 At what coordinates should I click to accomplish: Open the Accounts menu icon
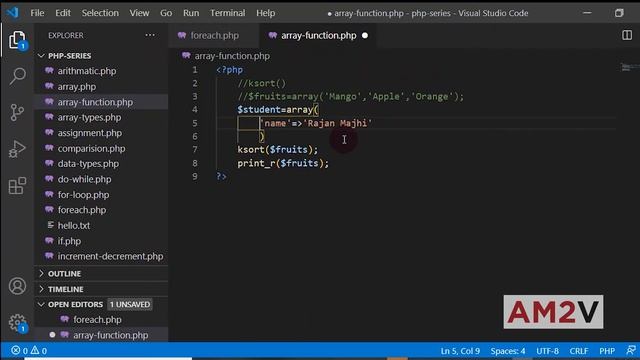point(17,286)
